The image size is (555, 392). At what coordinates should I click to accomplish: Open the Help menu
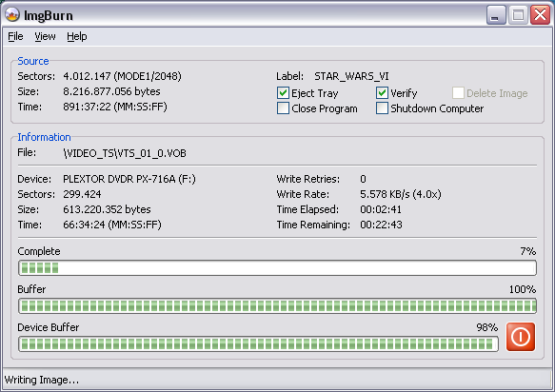coord(77,36)
